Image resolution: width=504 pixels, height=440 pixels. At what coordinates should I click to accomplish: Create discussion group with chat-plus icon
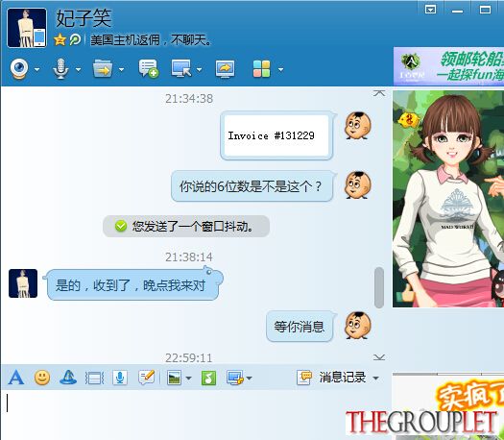point(149,68)
